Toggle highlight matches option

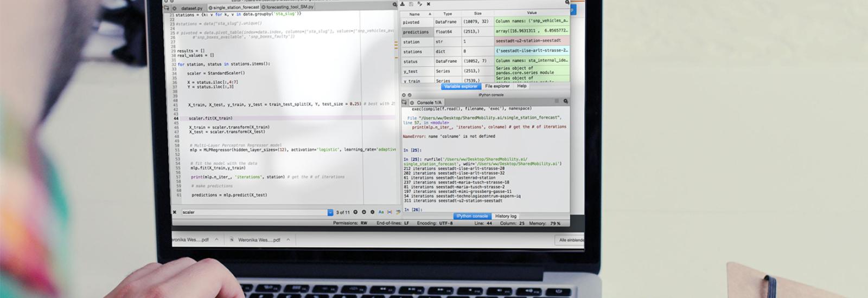398,212
